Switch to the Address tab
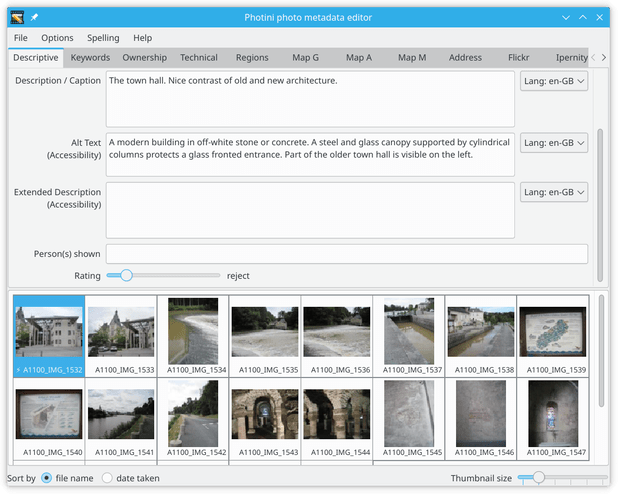 [x=465, y=58]
